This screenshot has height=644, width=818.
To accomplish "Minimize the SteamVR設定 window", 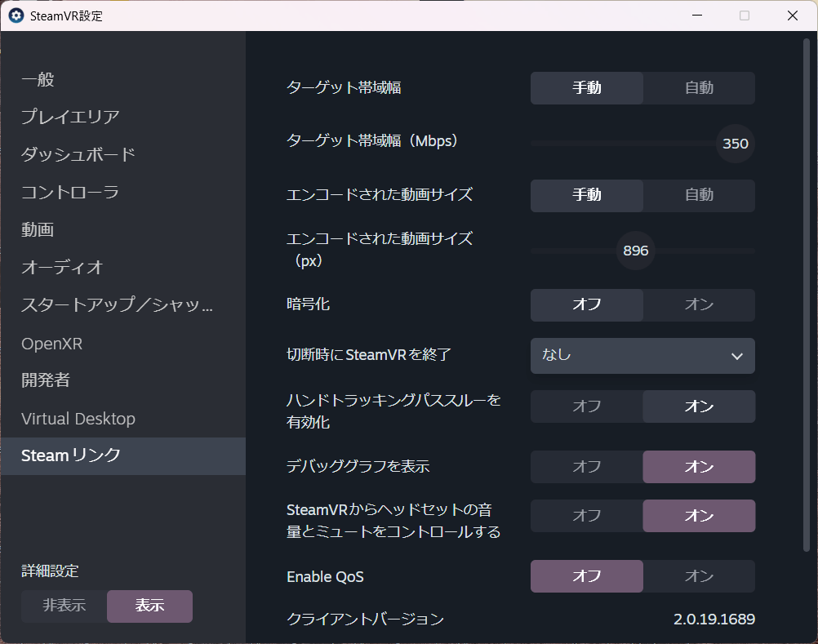I will 696,16.
